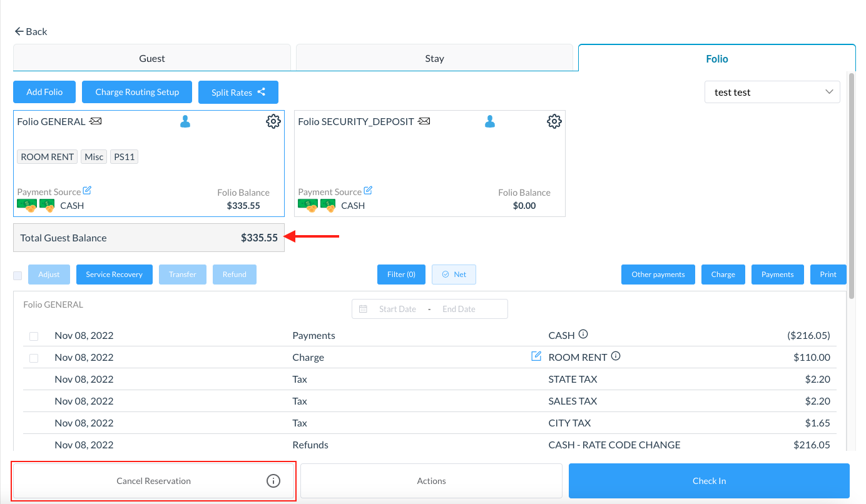Click the Start Date field
Screen dimensions: 866x504
click(397, 309)
